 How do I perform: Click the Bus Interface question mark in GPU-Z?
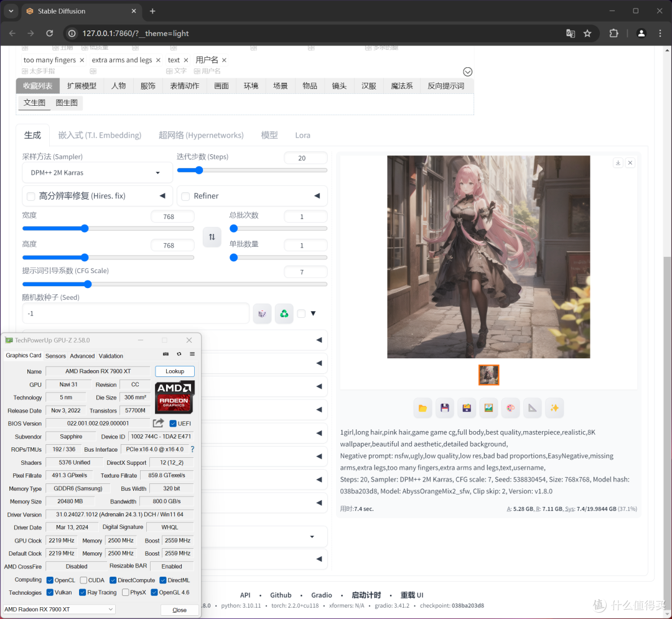click(x=192, y=449)
